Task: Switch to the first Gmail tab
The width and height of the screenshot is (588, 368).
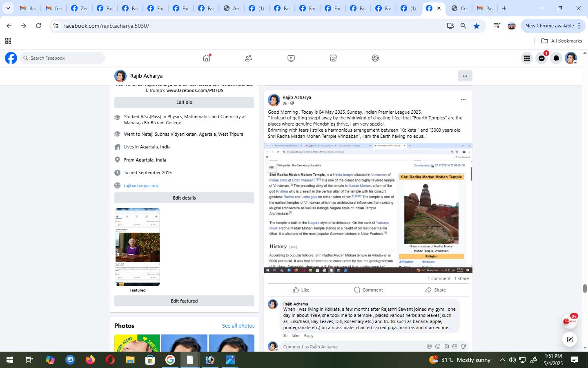Action: coord(28,8)
